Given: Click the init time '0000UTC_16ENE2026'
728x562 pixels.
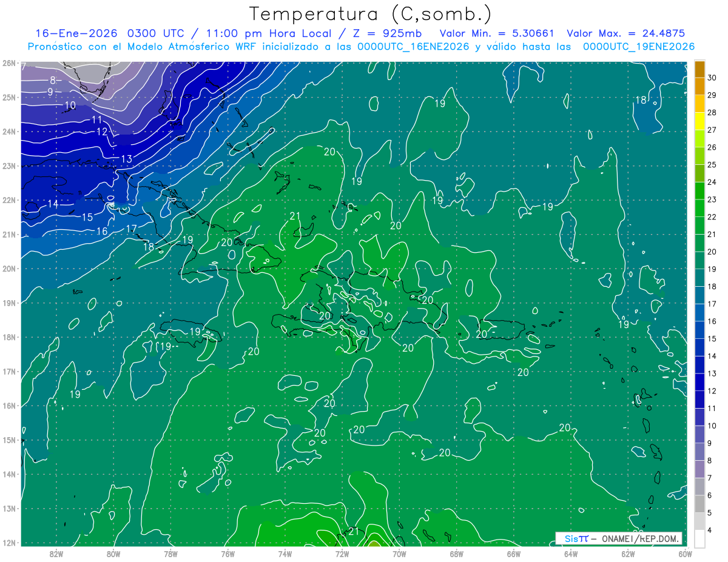Looking at the screenshot, I should coord(413,47).
